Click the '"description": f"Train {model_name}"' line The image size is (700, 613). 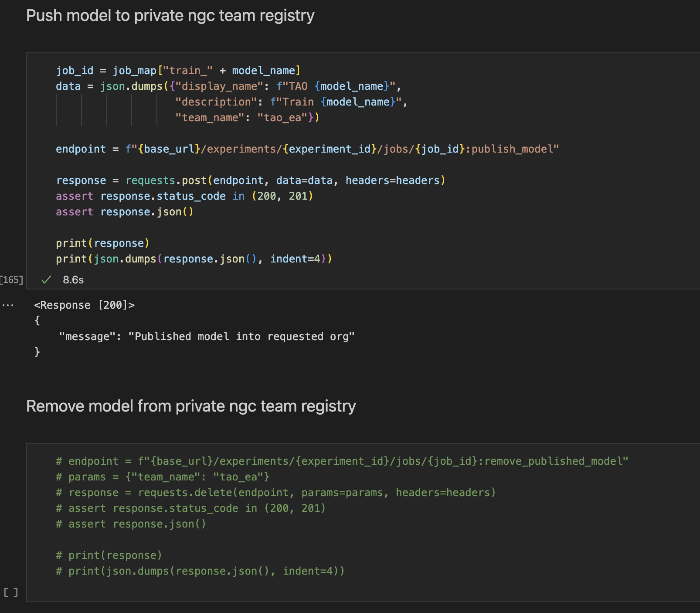(291, 102)
